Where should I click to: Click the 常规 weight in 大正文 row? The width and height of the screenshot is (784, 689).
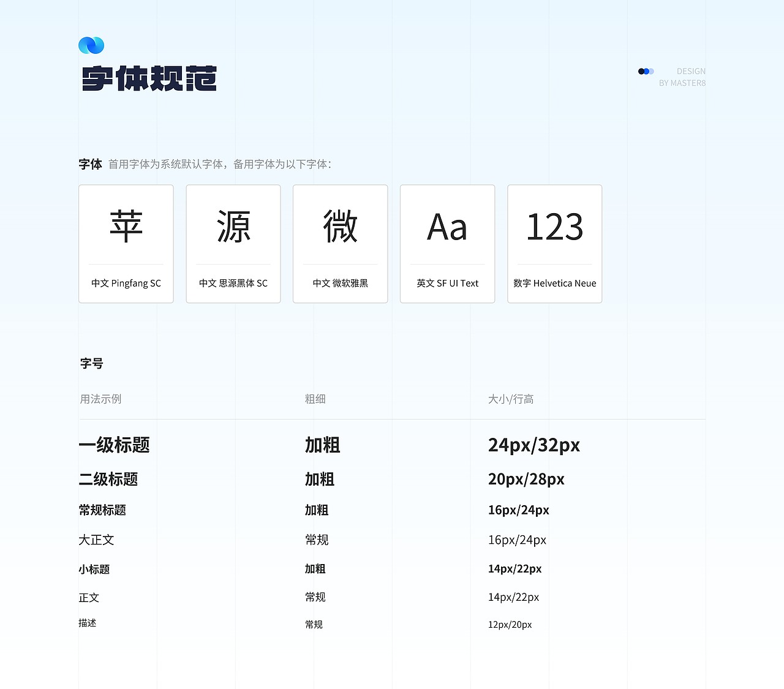pos(317,540)
